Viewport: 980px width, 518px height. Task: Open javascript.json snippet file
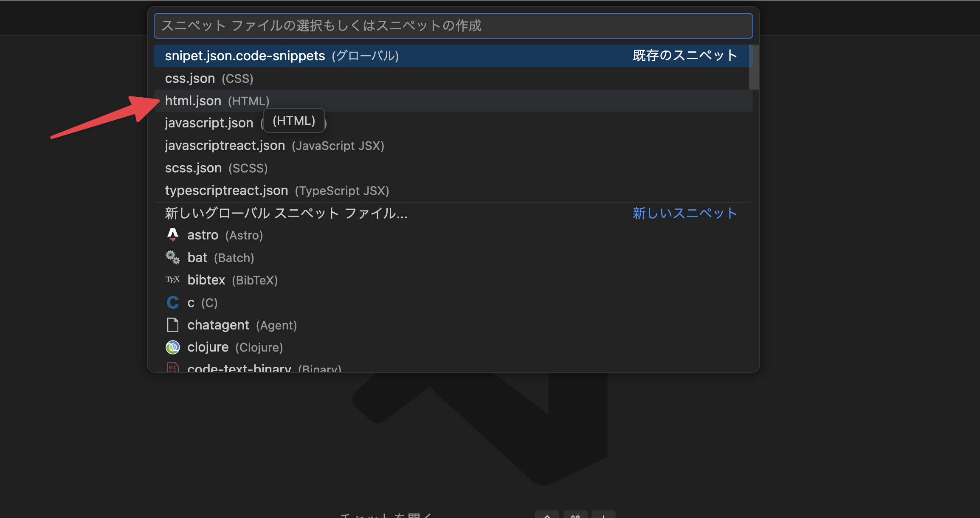pos(209,123)
